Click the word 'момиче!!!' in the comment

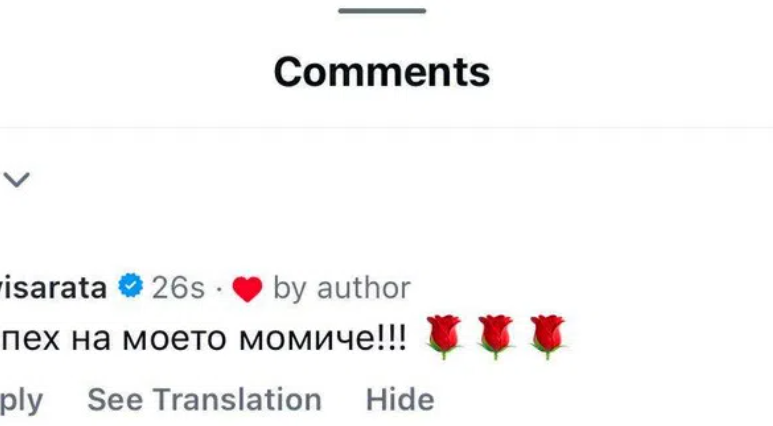(x=323, y=339)
